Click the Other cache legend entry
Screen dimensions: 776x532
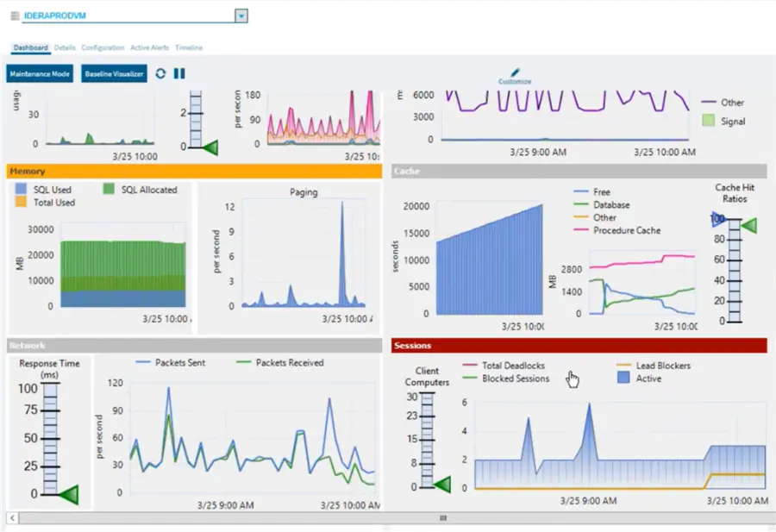tap(595, 218)
